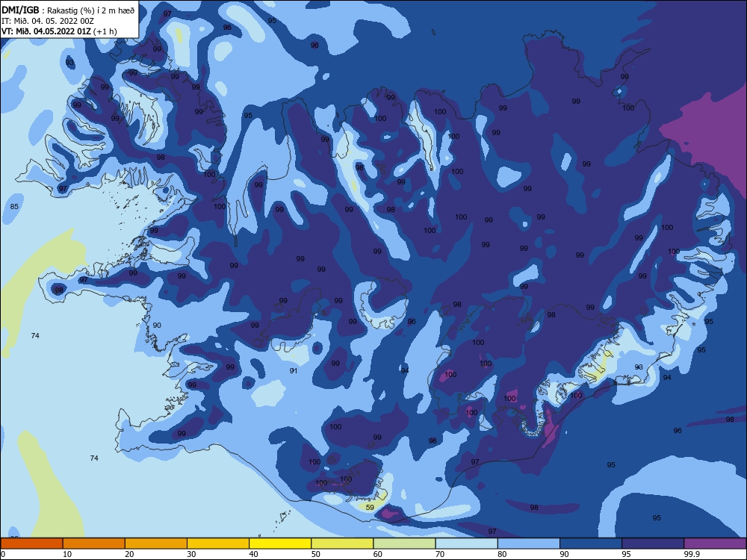Click the legend scale label '70'
Screen dimensions: 747x560
pyautogui.click(x=440, y=554)
